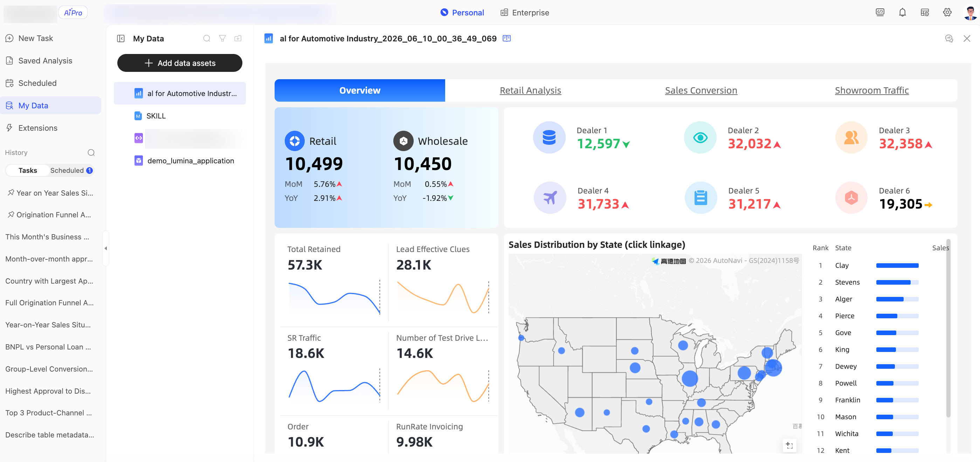This screenshot has width=980, height=462.
Task: Go to New Task
Action: 50,38
